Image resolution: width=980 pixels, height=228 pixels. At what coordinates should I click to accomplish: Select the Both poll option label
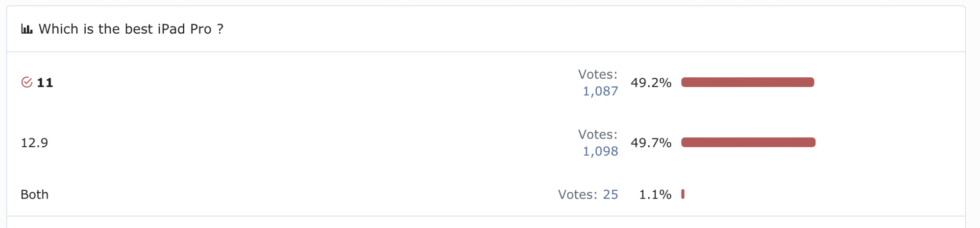click(34, 195)
